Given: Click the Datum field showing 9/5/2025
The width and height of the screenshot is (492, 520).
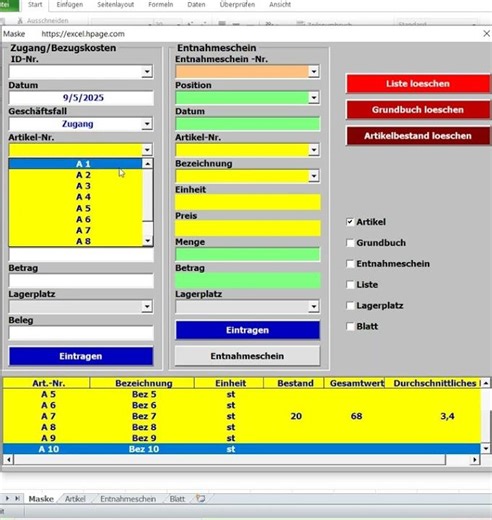Looking at the screenshot, I should 81,98.
